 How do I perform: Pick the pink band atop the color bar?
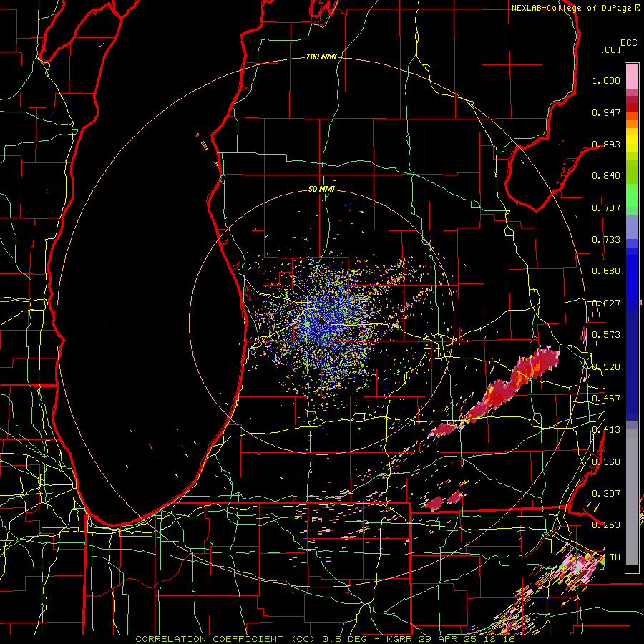tap(632, 76)
